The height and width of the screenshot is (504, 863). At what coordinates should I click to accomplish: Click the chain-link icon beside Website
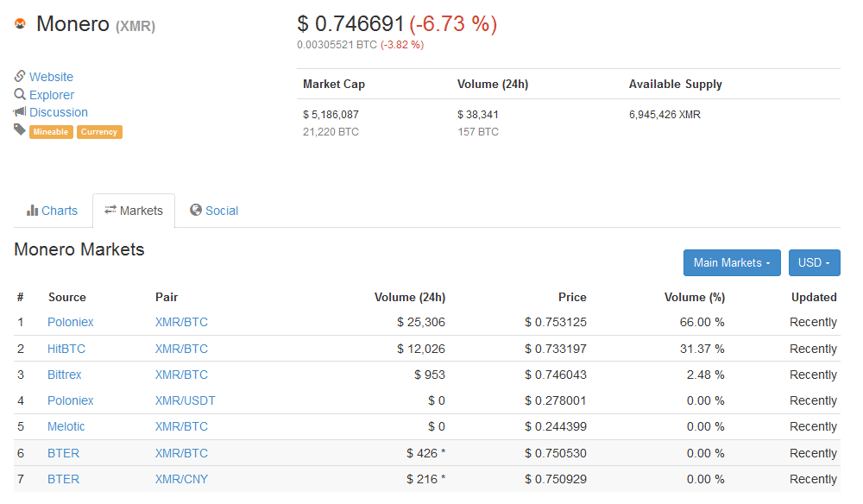point(20,76)
